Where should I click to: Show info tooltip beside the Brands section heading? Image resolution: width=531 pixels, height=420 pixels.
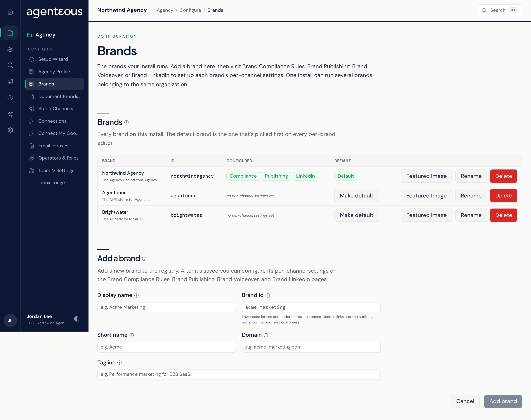point(126,122)
